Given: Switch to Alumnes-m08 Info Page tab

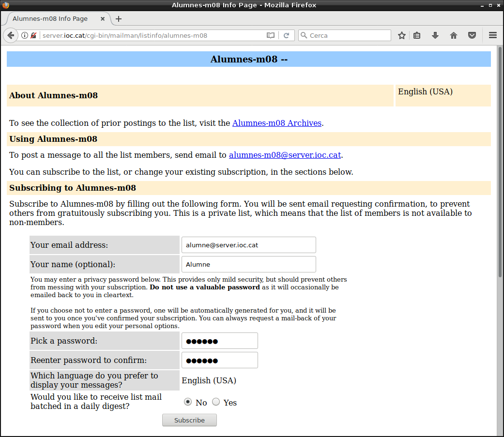Looking at the screenshot, I should (50, 19).
